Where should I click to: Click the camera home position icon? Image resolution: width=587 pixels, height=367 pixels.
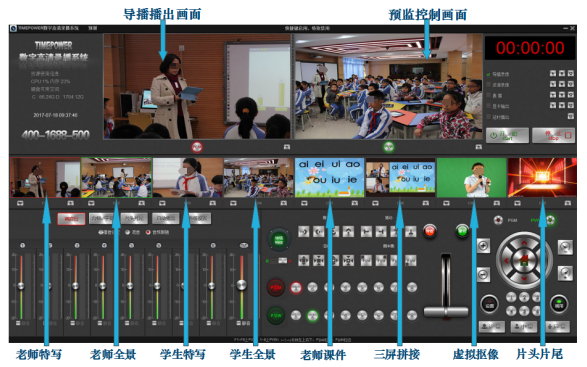pyautogui.click(x=524, y=260)
